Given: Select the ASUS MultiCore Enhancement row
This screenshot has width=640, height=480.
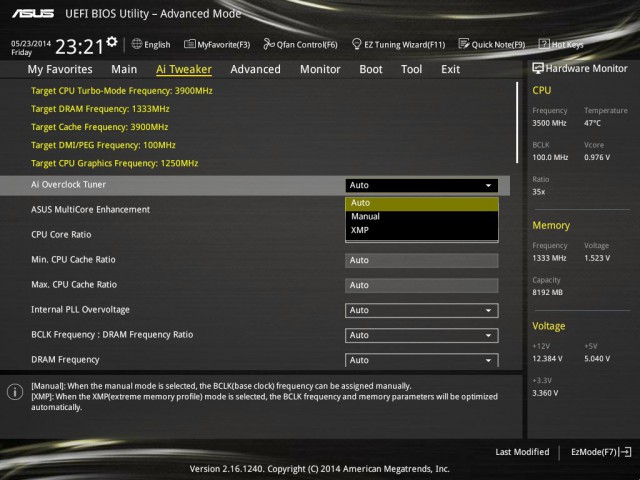Looking at the screenshot, I should [255, 210].
